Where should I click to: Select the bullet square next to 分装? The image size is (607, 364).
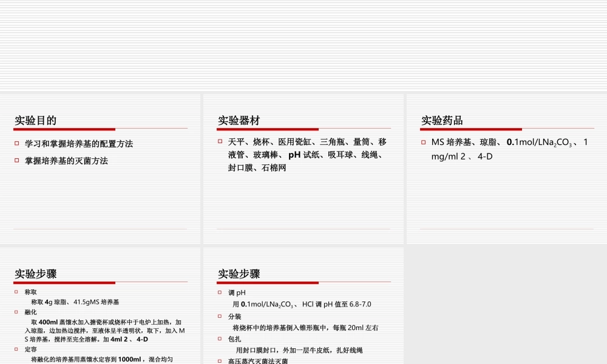click(219, 315)
